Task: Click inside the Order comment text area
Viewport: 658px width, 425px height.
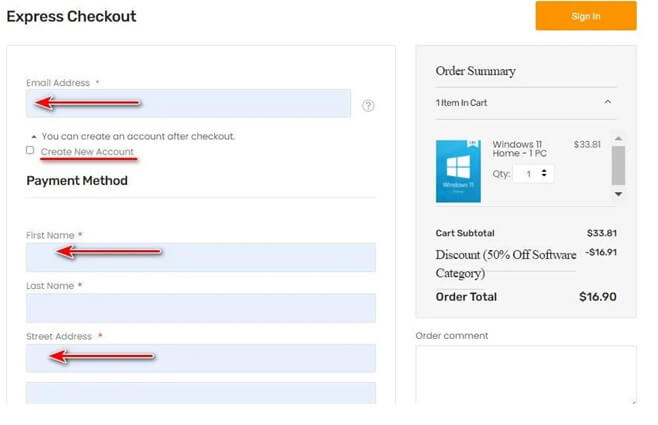Action: 525,375
